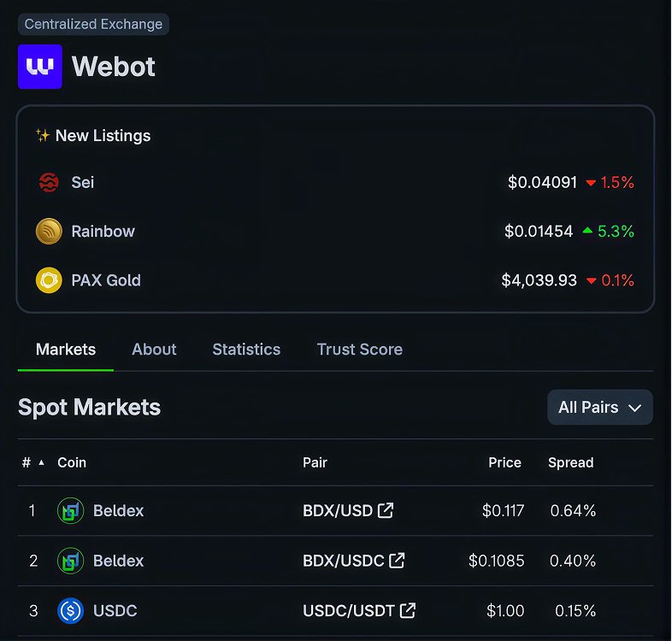The image size is (672, 641).
Task: Open the Sei new listing
Action: [x=335, y=183]
